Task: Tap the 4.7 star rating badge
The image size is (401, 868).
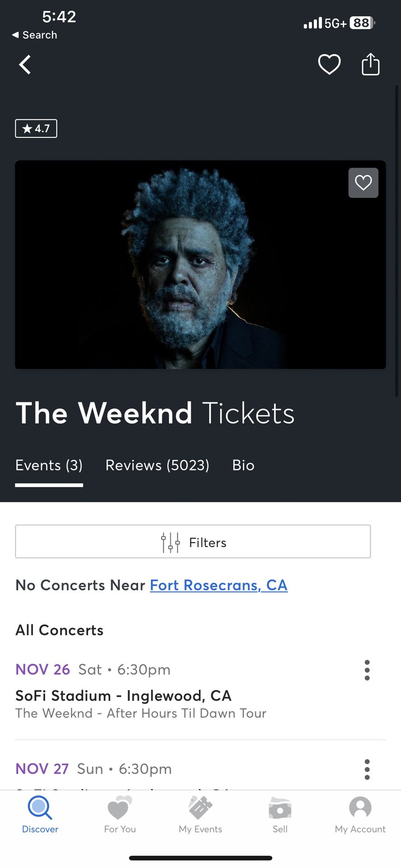Action: pos(36,128)
